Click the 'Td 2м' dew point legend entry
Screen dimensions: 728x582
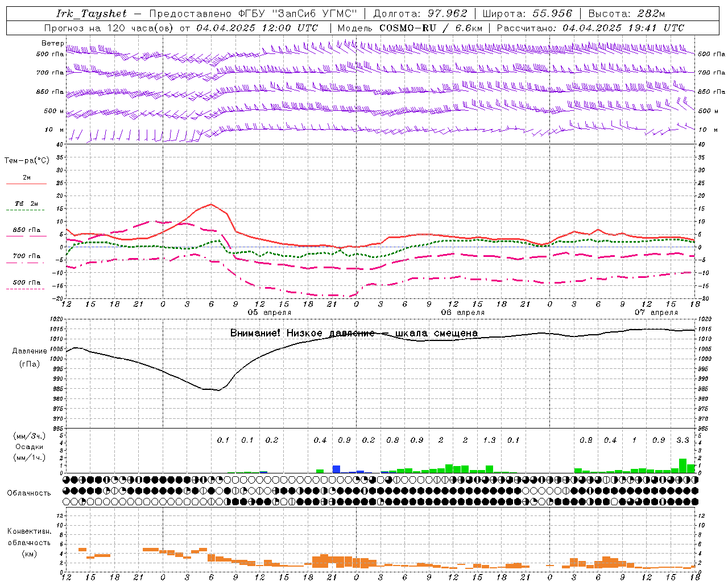(27, 203)
